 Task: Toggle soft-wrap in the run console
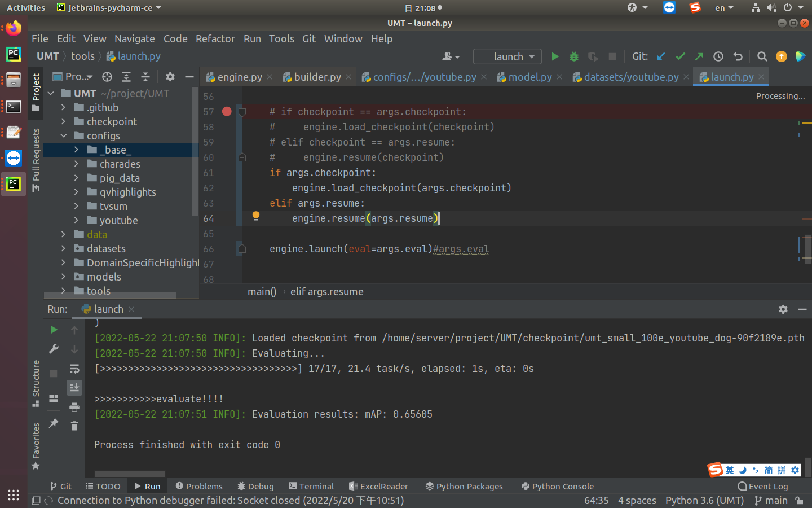[x=74, y=369]
